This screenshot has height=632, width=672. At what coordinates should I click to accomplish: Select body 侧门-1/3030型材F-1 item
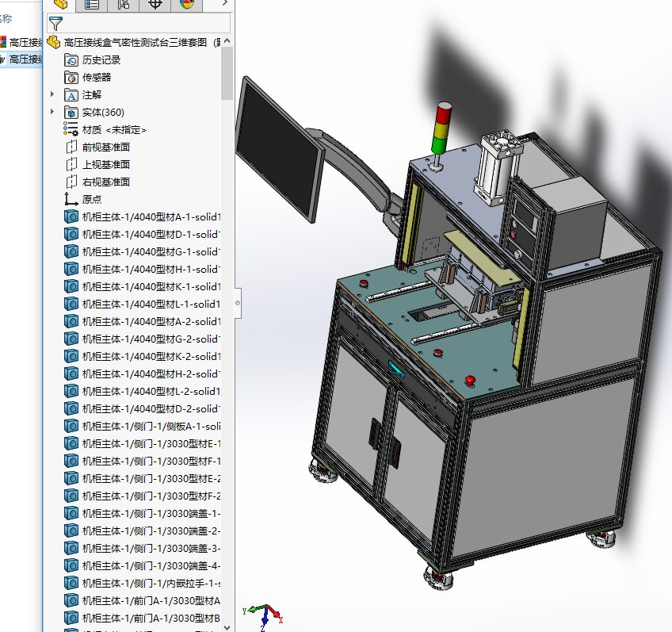point(142,462)
